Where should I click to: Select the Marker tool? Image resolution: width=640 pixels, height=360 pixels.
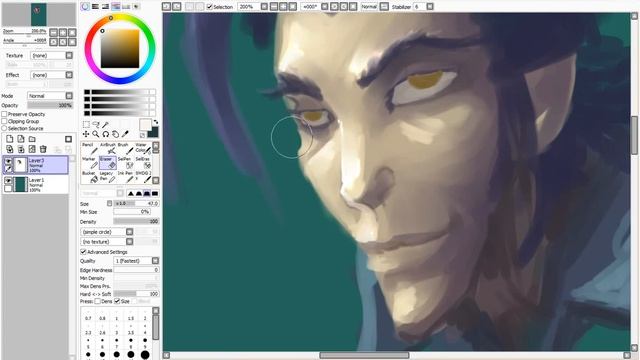tap(90, 163)
